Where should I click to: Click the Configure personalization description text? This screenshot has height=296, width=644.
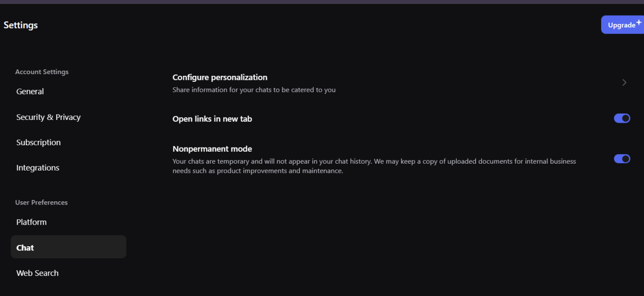click(x=254, y=90)
